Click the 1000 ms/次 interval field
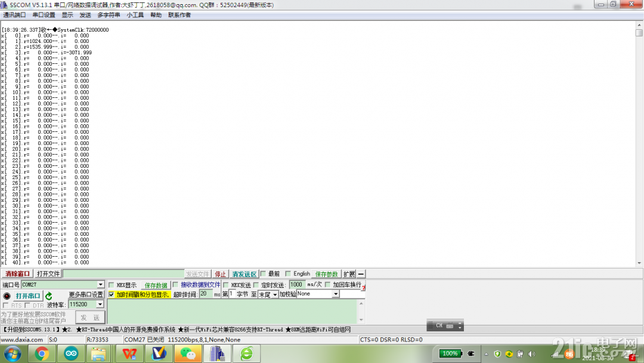Viewport: 644px width, 363px height. (298, 284)
